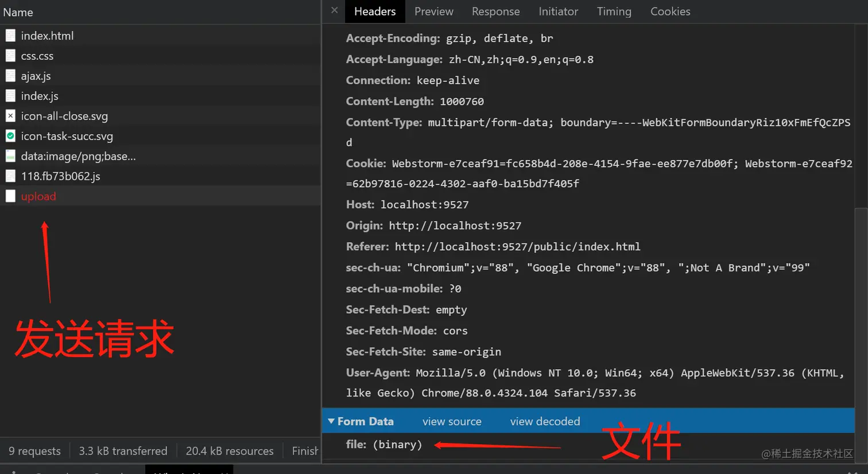Switch to the Preview tab
The image size is (868, 474).
(434, 11)
